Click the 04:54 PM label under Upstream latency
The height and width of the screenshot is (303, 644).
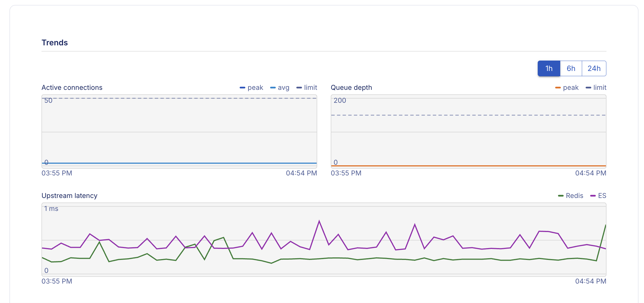point(591,281)
